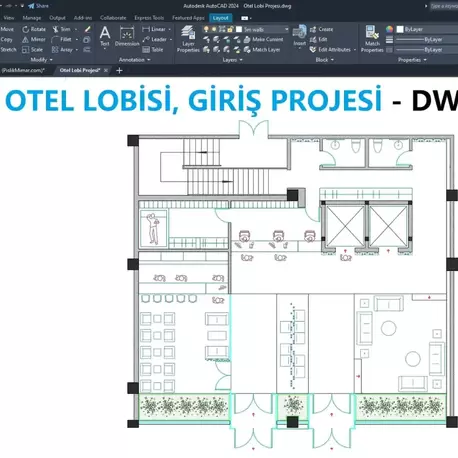
Task: Click the Erase pencil icon in Modify
Action: click(87, 29)
